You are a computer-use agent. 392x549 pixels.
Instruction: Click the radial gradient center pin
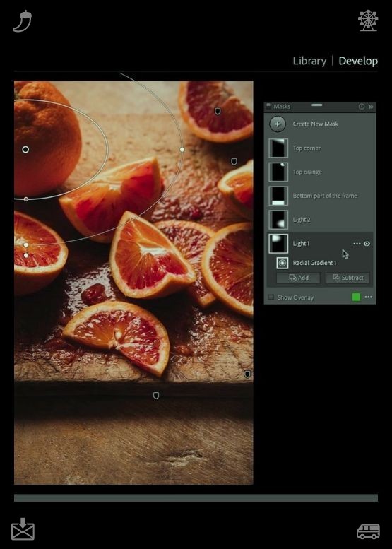pyautogui.click(x=25, y=150)
